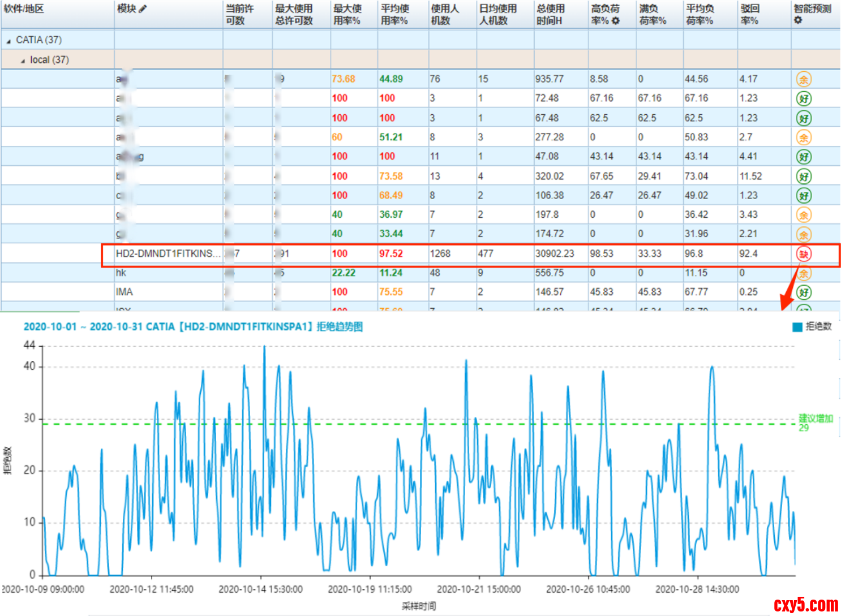Click the 好 icon in the 320.02 hours row
Image resolution: width=841 pixels, height=616 pixels.
click(x=804, y=176)
